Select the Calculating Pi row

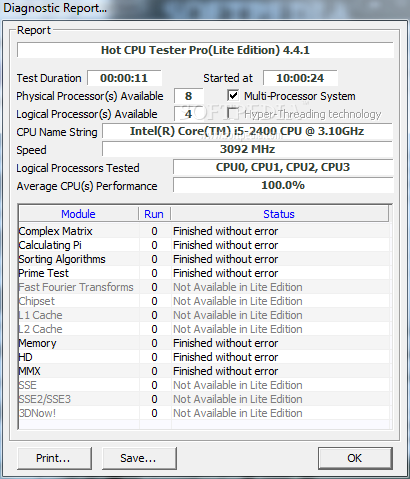pos(204,245)
